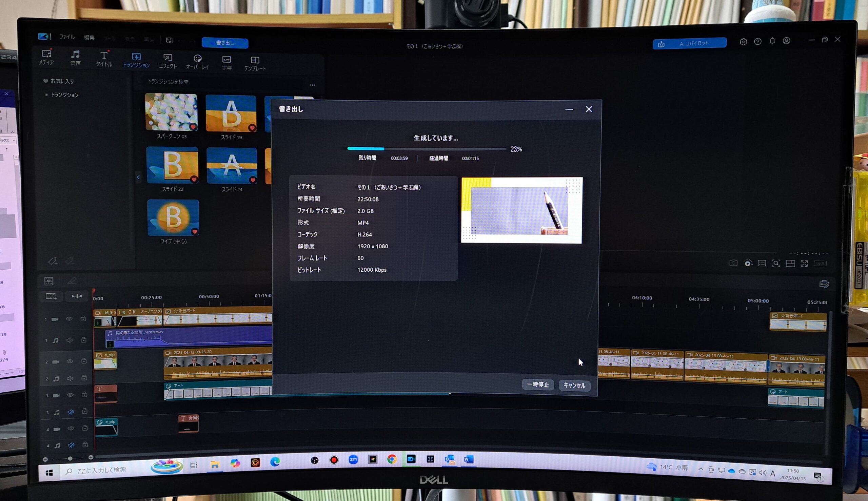Mute audio track 1 speaker

tap(70, 340)
